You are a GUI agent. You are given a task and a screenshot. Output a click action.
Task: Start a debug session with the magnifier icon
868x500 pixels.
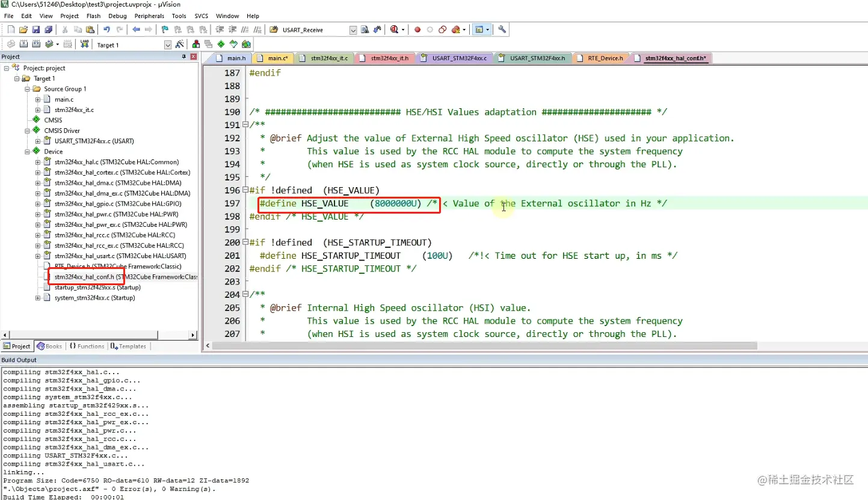394,29
